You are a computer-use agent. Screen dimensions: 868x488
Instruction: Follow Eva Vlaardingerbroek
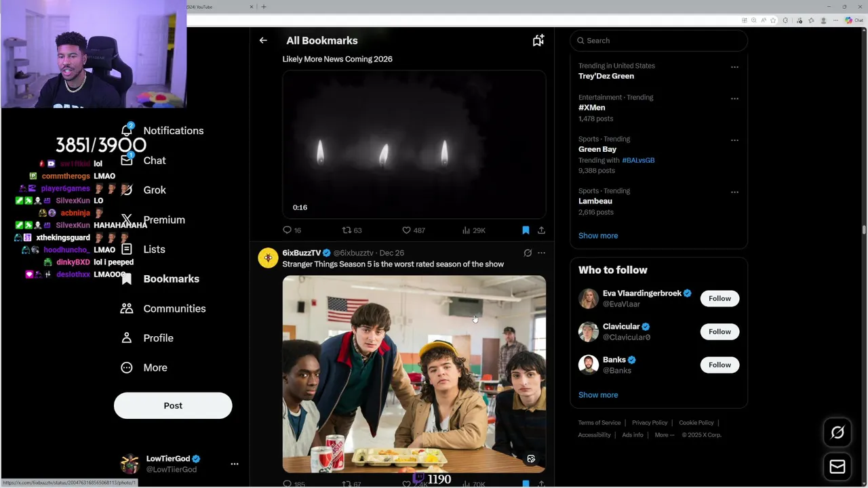719,298
